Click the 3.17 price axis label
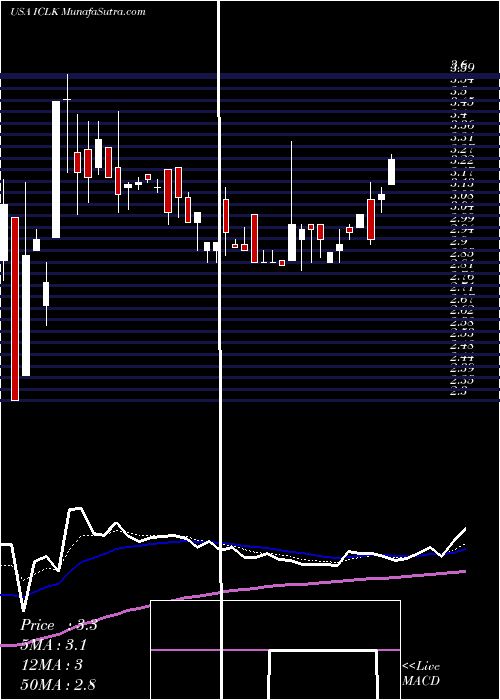The height and width of the screenshot is (700, 500). click(462, 173)
